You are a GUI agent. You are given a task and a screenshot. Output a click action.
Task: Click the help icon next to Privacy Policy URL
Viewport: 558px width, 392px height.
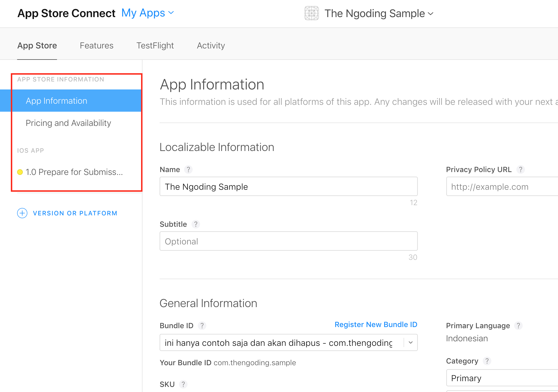pyautogui.click(x=520, y=170)
